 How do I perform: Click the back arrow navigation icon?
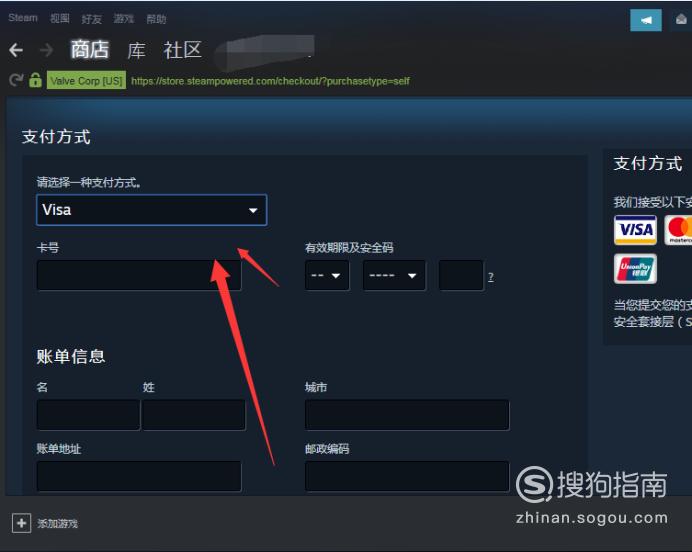tap(16, 50)
